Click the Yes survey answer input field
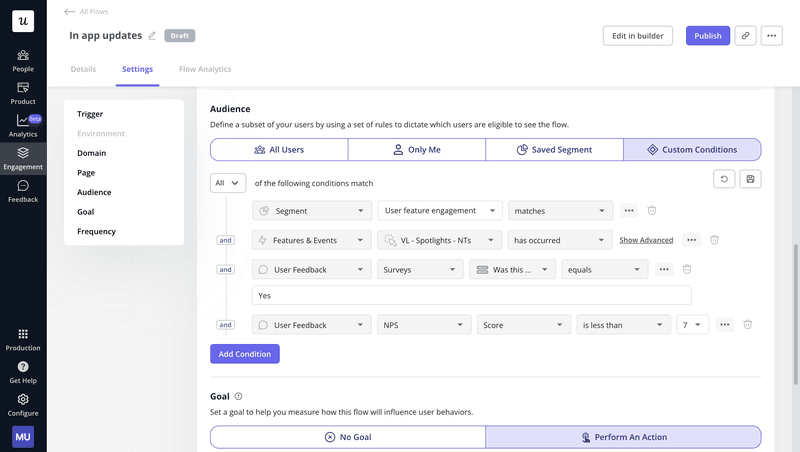Screen dimensions: 800x452 click(x=472, y=296)
